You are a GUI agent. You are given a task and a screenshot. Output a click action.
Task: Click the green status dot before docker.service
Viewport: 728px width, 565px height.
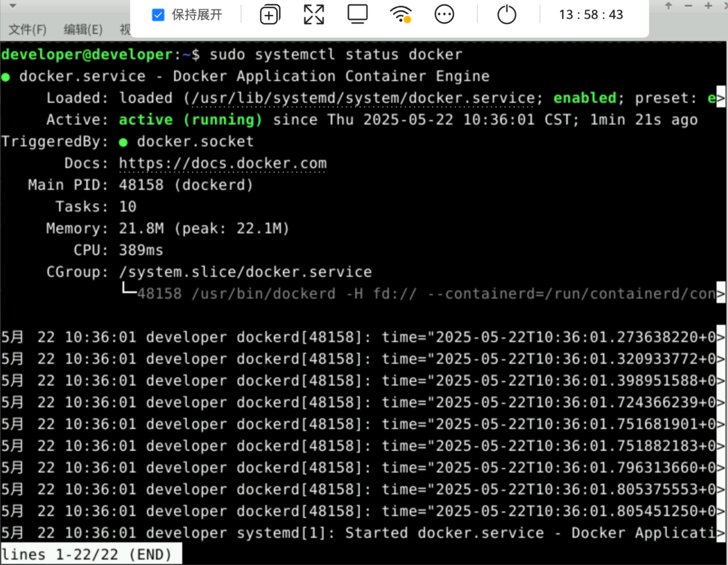6,77
